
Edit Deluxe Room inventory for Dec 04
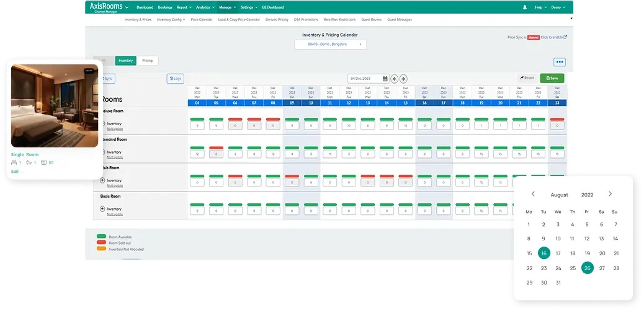tap(197, 126)
